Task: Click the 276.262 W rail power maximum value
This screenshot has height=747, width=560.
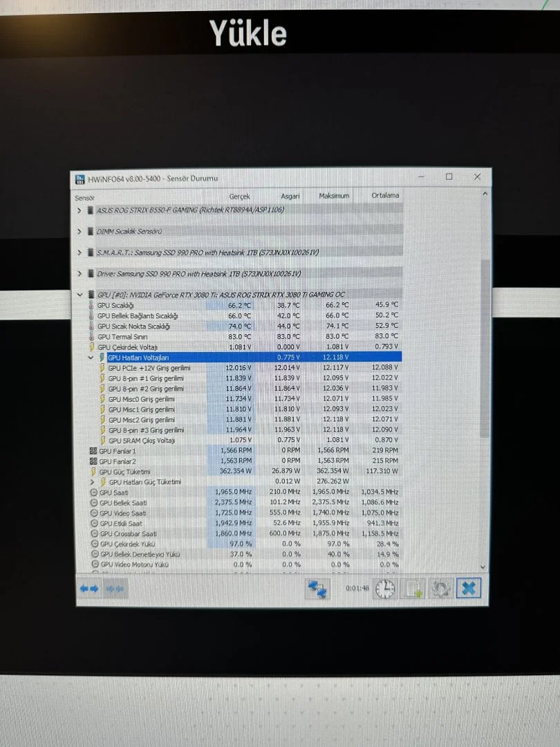Action: [333, 481]
